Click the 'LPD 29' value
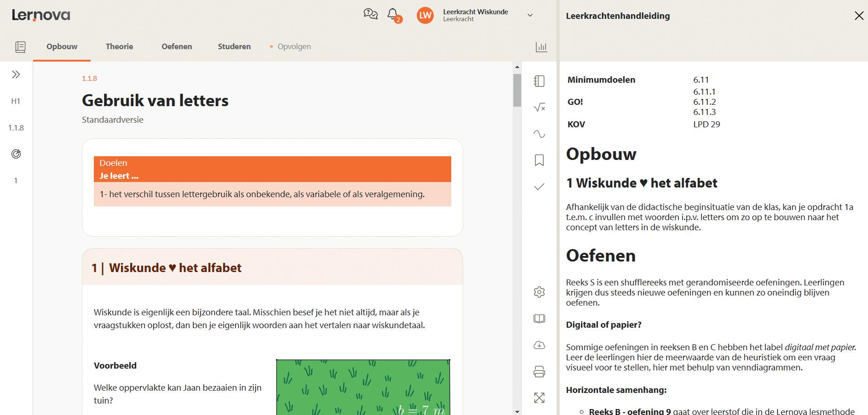This screenshot has height=415, width=868. tap(707, 125)
